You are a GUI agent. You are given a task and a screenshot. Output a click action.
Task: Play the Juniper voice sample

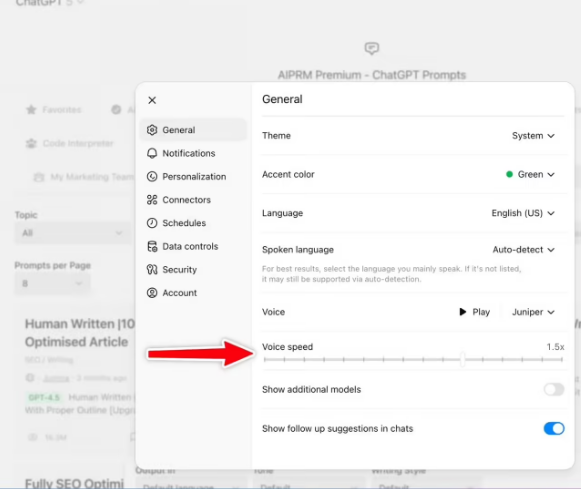[475, 312]
